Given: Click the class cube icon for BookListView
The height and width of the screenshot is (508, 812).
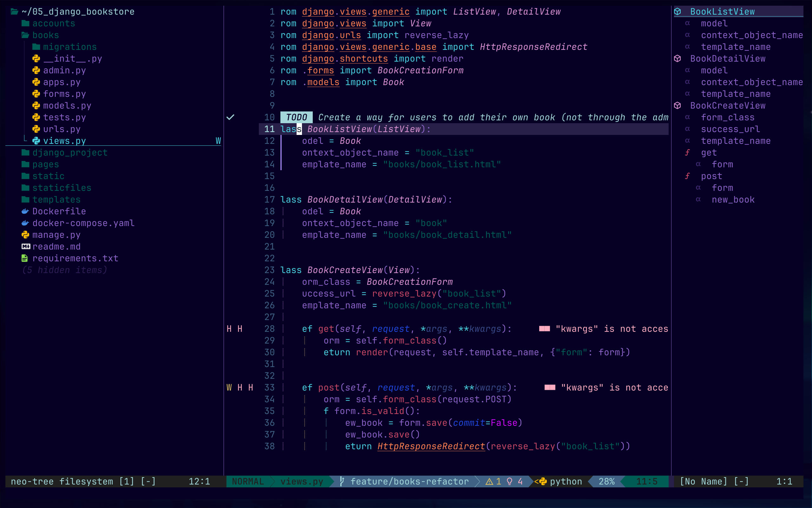Looking at the screenshot, I should [x=678, y=12].
